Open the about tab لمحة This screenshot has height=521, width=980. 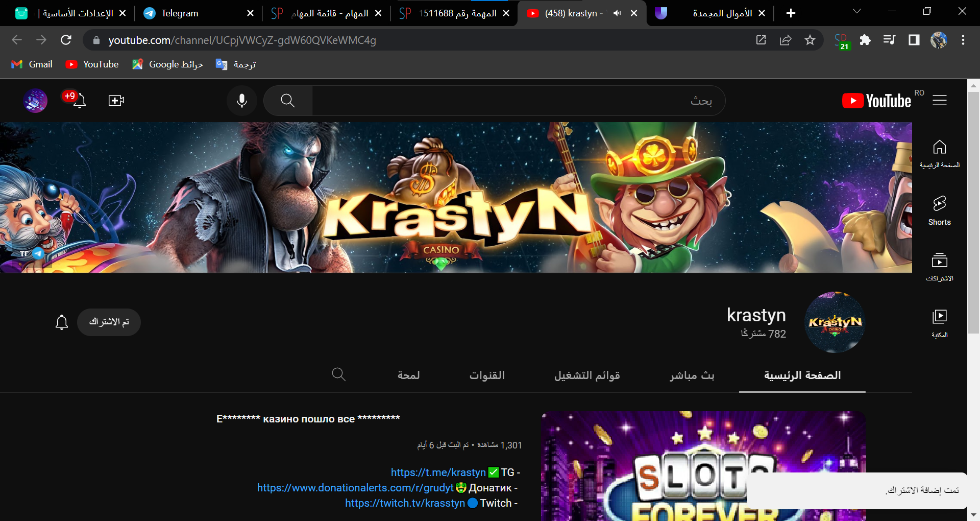[408, 375]
